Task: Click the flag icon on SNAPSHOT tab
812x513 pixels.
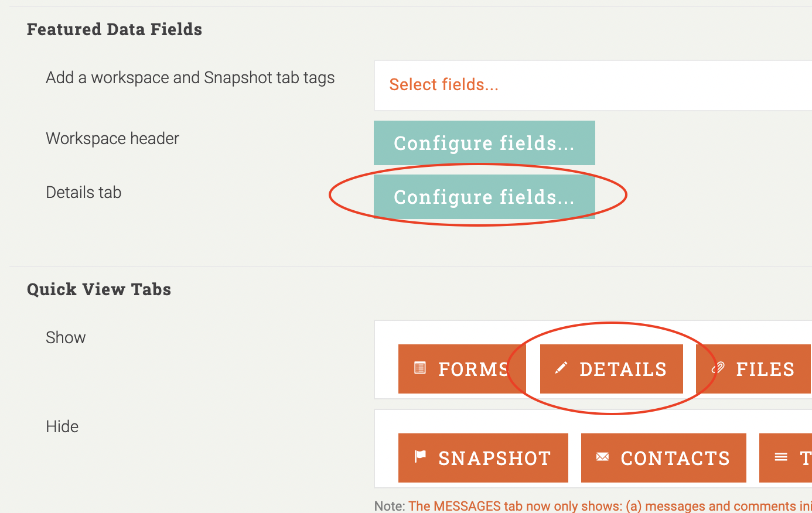Action: click(420, 457)
